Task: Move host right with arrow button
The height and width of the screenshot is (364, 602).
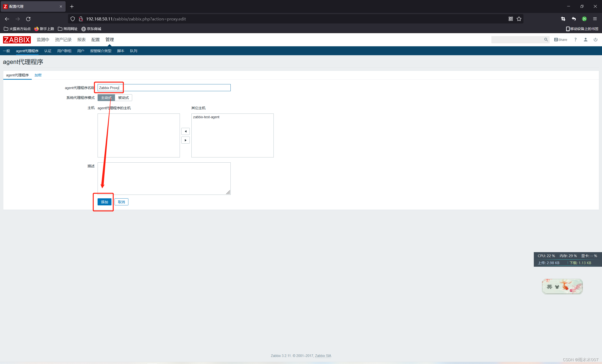Action: (186, 140)
